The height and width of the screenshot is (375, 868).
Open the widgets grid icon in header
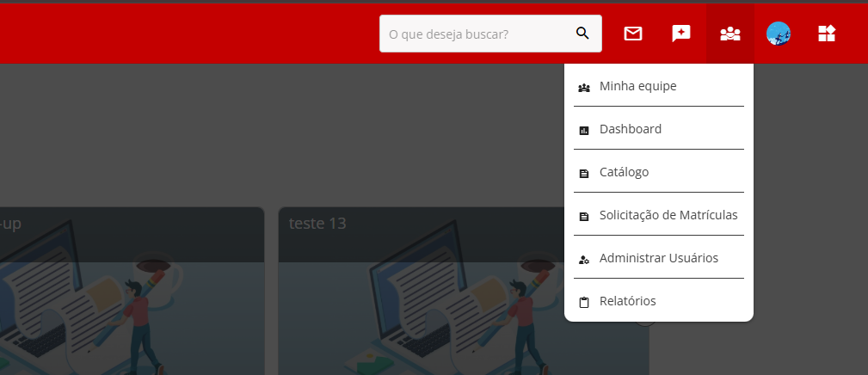tap(827, 34)
